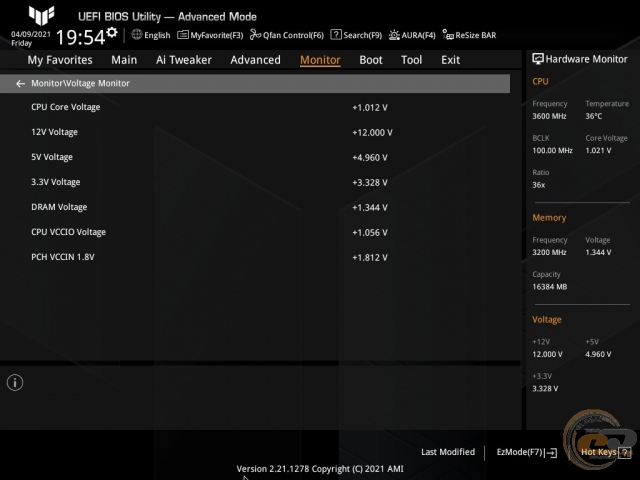Screen dimensions: 640x480
Task: Click the +4.960 V value
Action: click(x=370, y=158)
